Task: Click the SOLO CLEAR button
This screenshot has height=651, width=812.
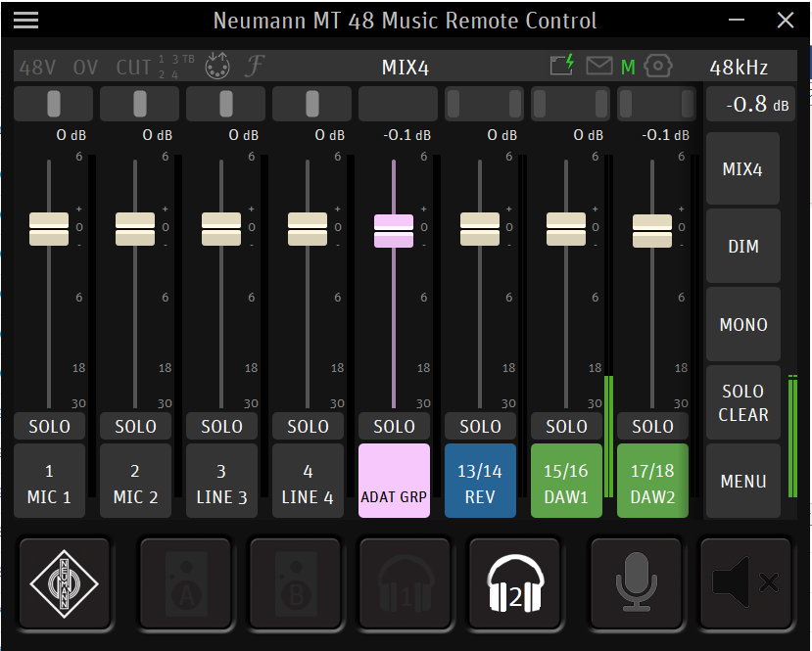Action: [742, 402]
